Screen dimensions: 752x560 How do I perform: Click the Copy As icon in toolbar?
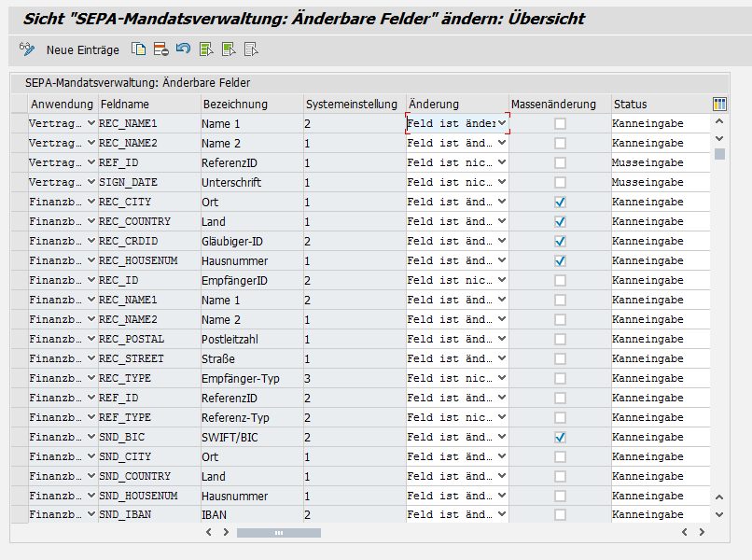pos(139,49)
